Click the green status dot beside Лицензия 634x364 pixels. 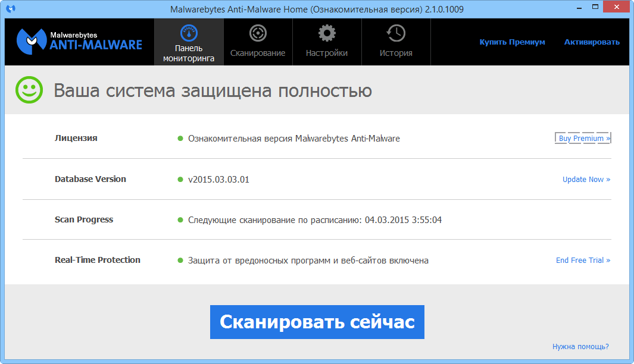pos(180,139)
